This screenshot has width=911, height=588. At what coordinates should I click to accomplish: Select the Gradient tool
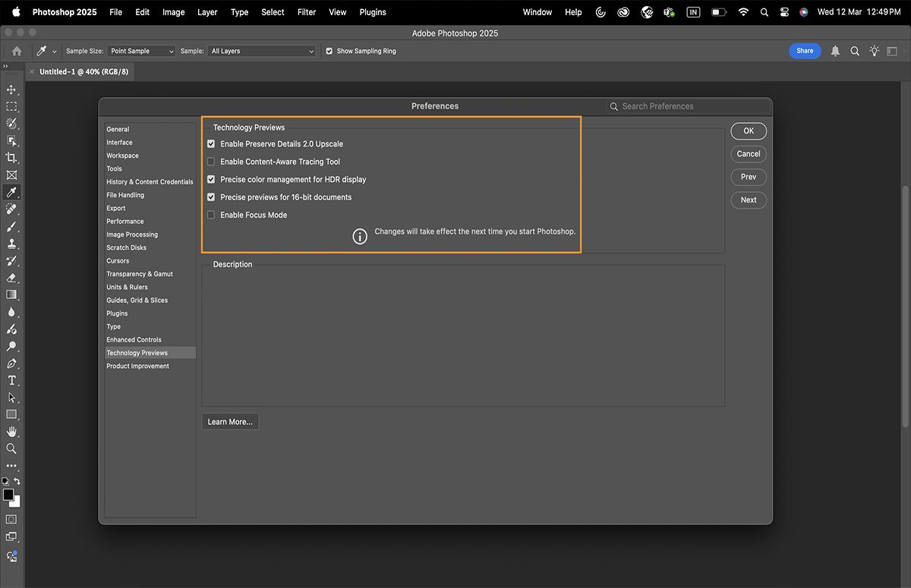click(x=11, y=294)
